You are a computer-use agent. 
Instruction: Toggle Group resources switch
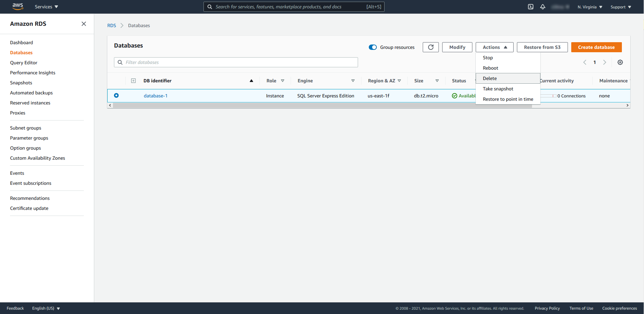tap(373, 47)
